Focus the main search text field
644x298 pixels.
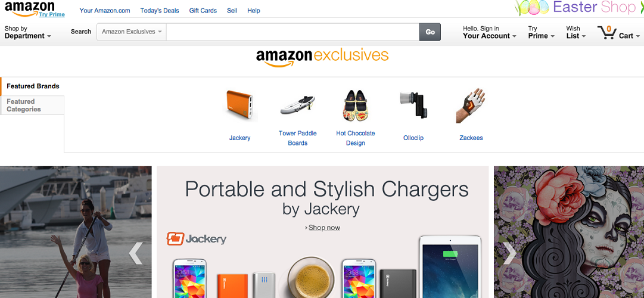(293, 32)
